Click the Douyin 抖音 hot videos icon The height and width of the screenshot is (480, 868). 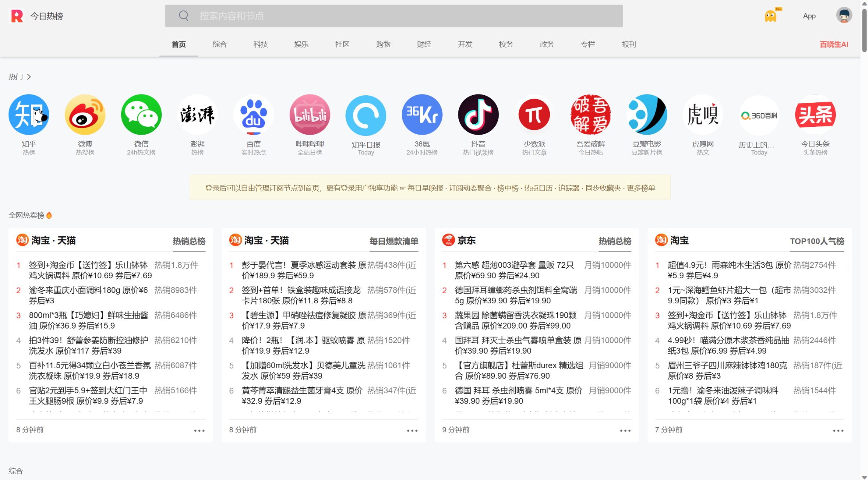click(x=478, y=115)
